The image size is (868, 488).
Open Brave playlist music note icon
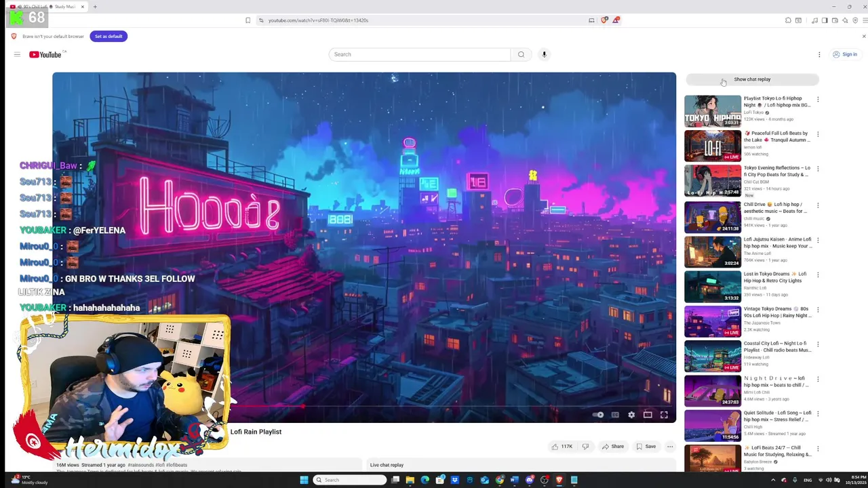pos(814,20)
